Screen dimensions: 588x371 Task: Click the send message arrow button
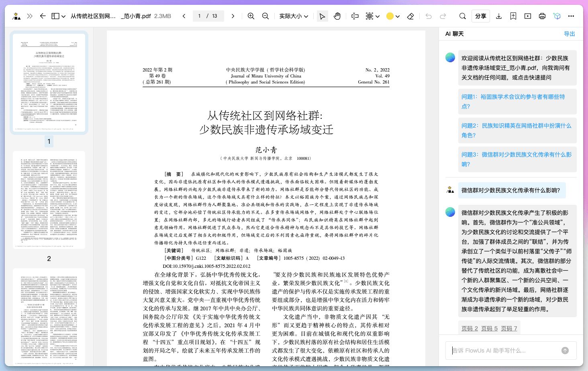565,351
